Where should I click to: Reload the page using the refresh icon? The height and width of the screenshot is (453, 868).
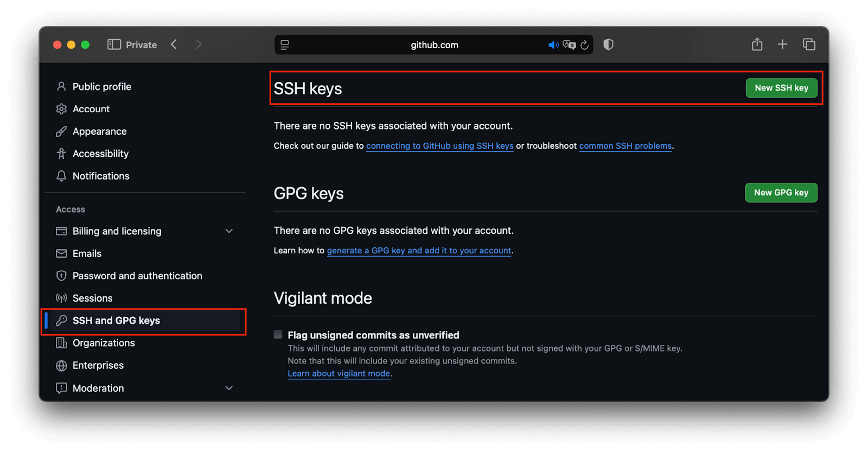[x=584, y=45]
